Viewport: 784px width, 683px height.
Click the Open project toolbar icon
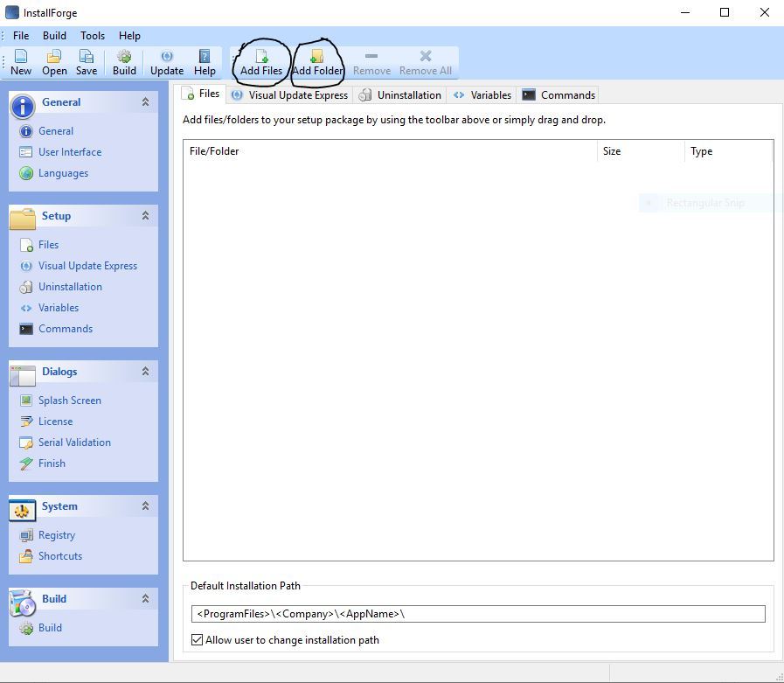[54, 57]
